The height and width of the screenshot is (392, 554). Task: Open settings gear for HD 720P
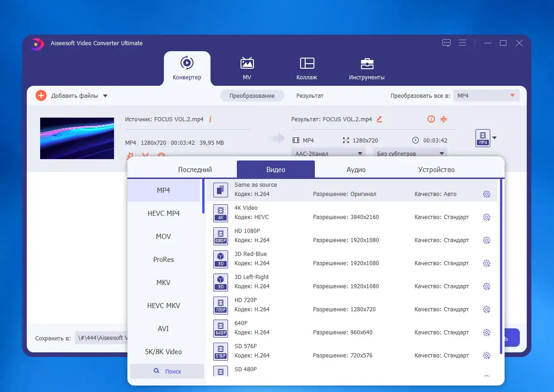click(x=486, y=309)
